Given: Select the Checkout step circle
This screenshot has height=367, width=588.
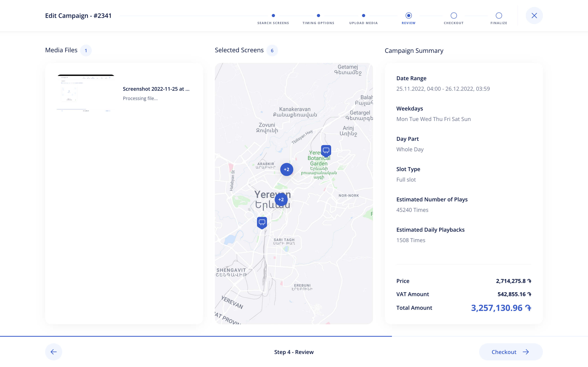Looking at the screenshot, I should click(x=453, y=16).
